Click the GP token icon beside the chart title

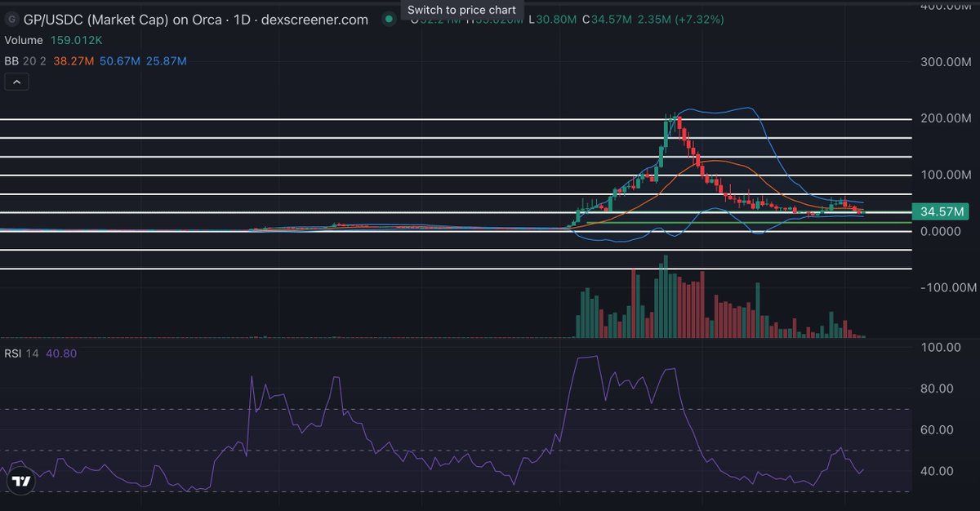[12, 19]
